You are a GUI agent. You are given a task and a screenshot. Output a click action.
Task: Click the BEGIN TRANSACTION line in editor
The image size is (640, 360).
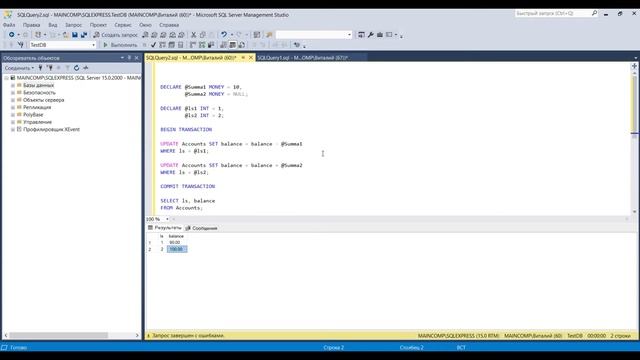coord(186,129)
